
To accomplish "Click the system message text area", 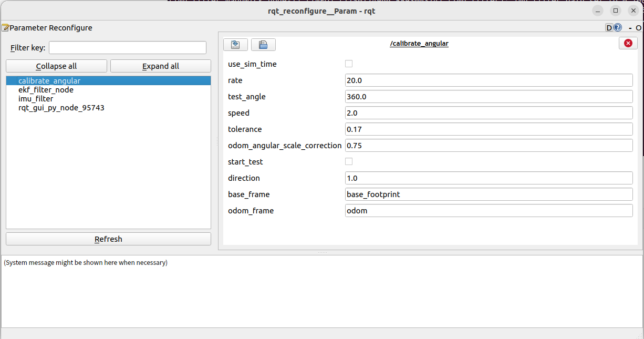I will (x=322, y=292).
